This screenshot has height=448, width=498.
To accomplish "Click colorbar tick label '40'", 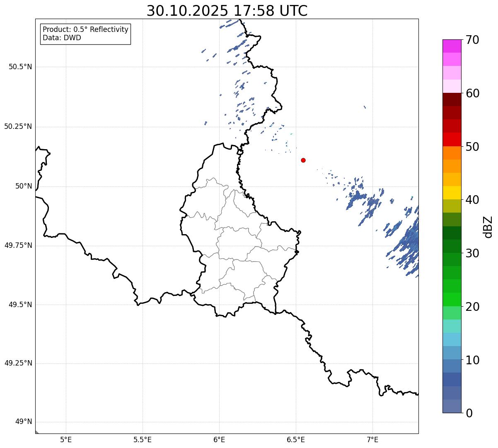I will pos(472,200).
